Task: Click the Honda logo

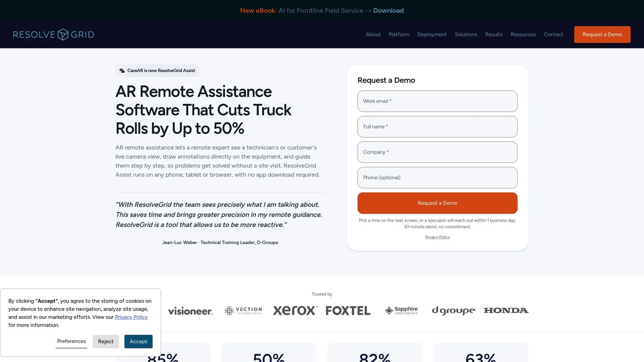Action: pos(506,311)
